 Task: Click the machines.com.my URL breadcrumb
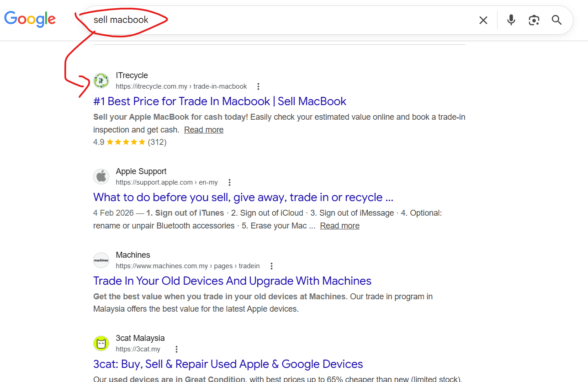188,266
